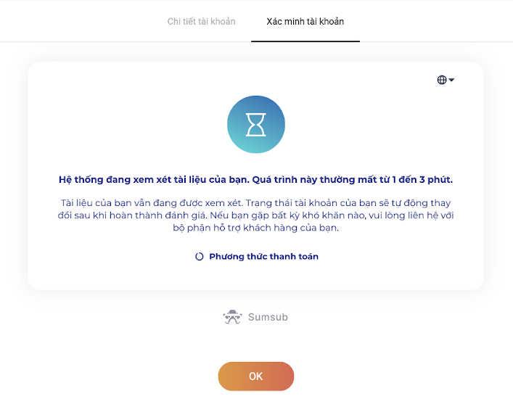Click the hourglass pending review icon
Image resolution: width=513 pixels, height=420 pixels.
click(x=256, y=124)
